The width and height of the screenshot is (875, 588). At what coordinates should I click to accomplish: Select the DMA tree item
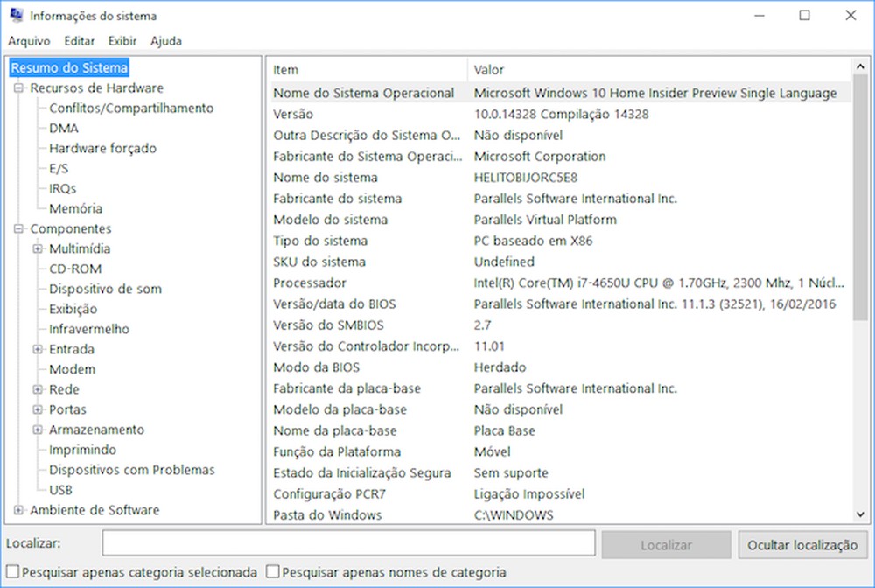pyautogui.click(x=64, y=128)
